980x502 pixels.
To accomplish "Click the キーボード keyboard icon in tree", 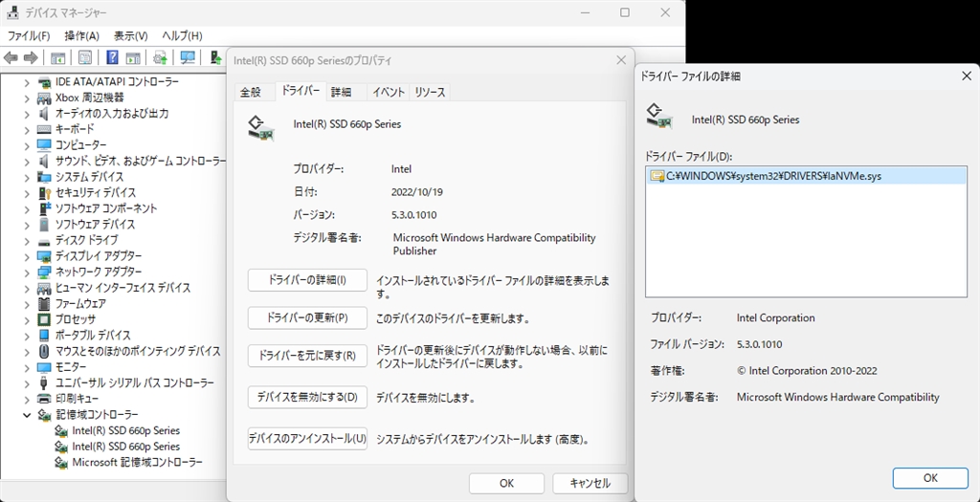I will pos(44,129).
